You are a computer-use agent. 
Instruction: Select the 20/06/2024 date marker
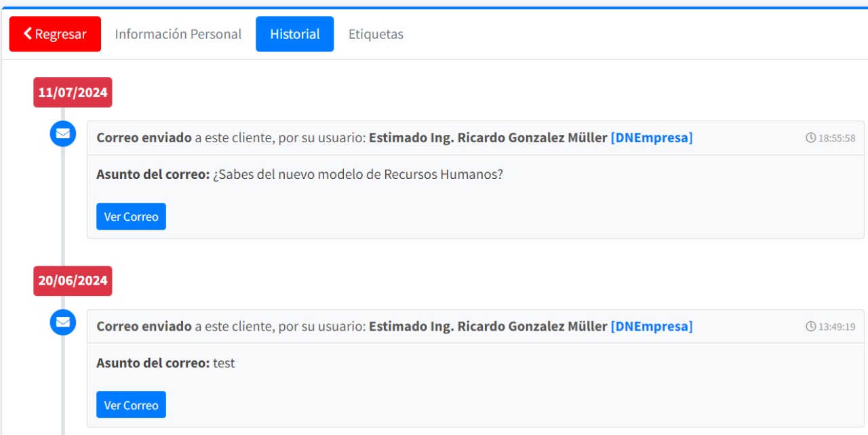point(73,281)
